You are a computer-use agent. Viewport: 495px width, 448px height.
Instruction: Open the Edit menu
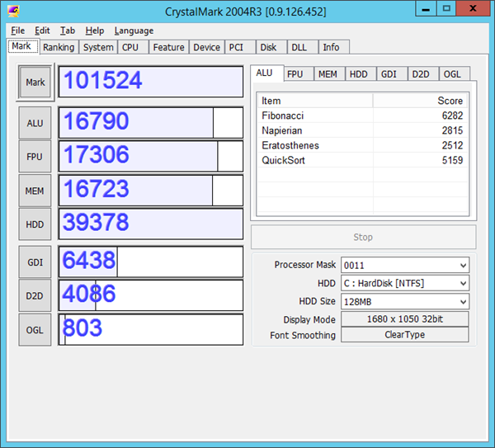tap(42, 31)
